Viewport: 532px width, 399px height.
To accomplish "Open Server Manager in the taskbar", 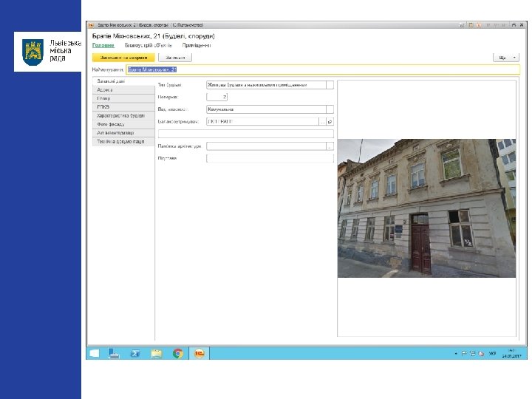I will tap(114, 353).
